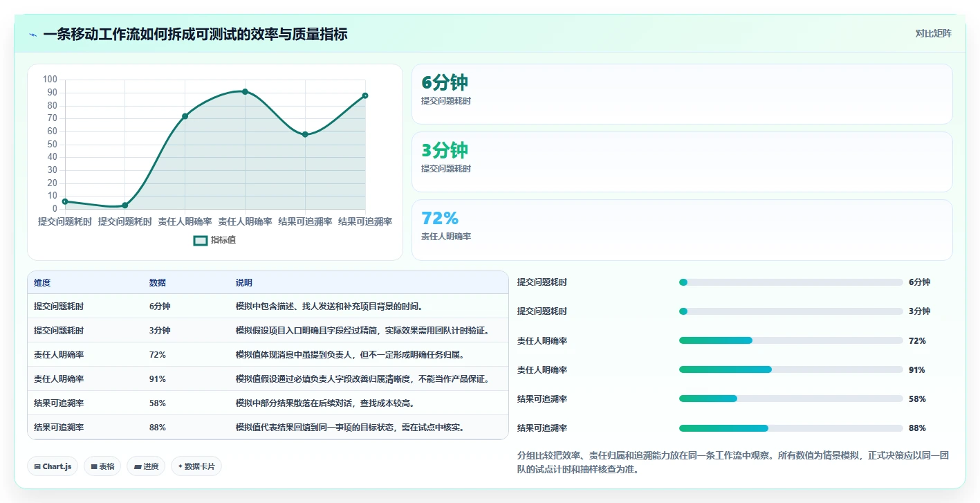
Task: Click the progress bar labeled 6分钟
Action: click(x=791, y=282)
